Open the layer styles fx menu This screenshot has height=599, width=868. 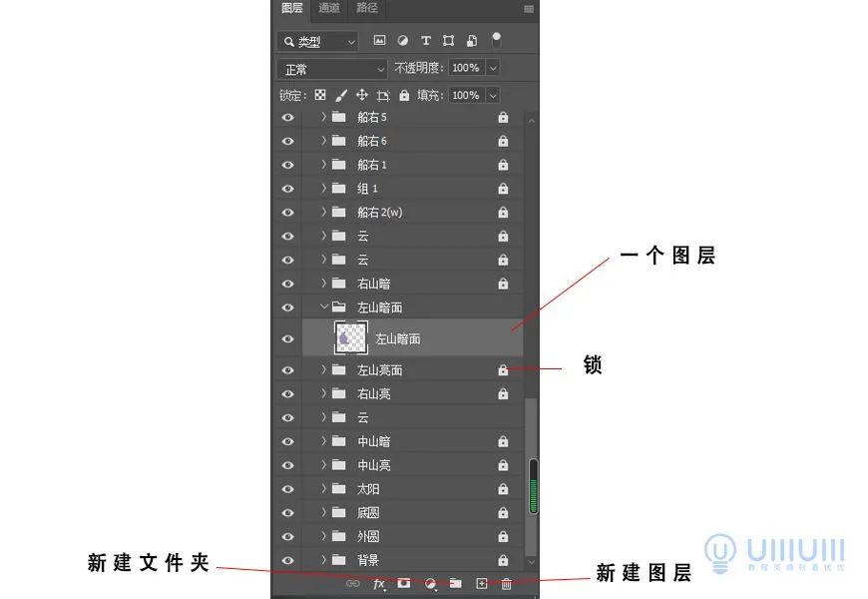(378, 582)
